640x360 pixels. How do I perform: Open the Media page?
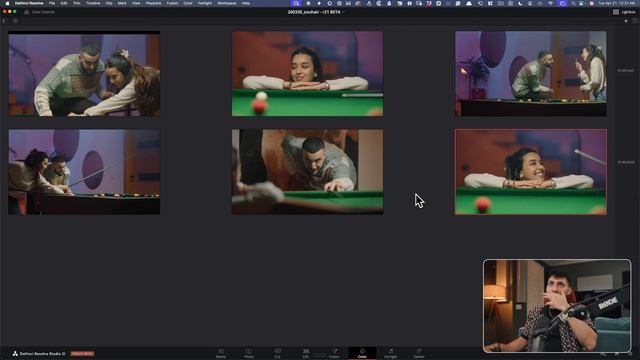click(221, 353)
